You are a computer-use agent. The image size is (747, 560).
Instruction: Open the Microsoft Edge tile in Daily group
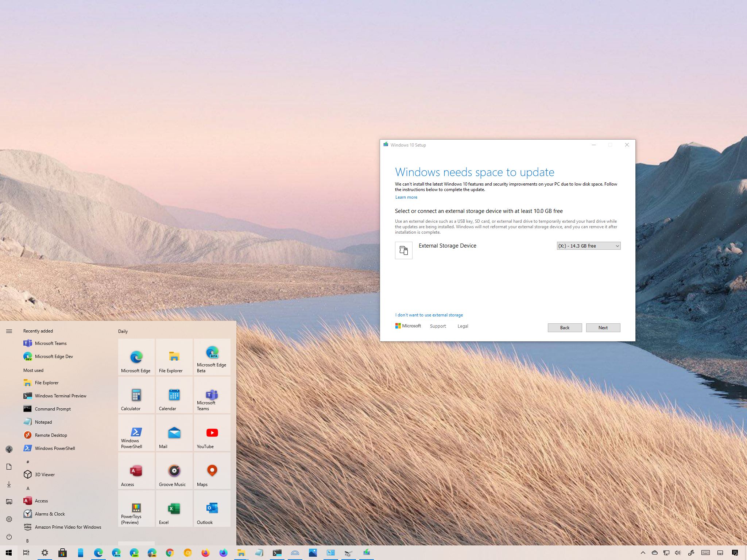point(136,357)
